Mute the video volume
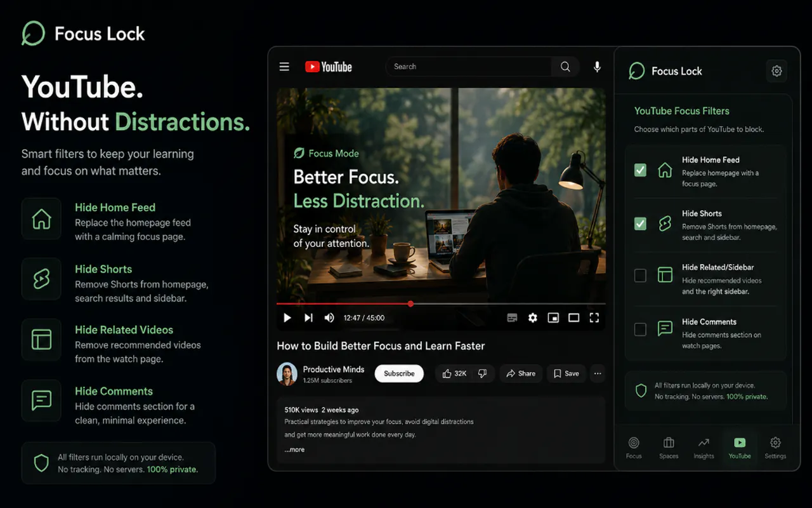812x508 pixels. (x=329, y=317)
